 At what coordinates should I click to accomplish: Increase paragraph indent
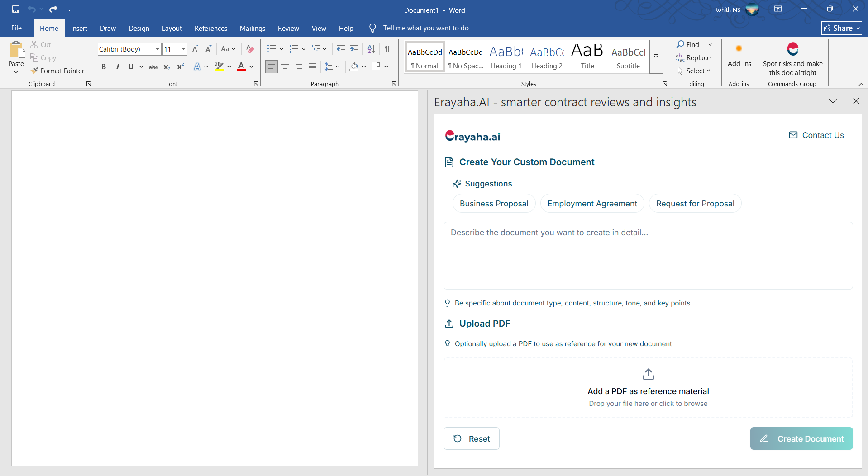[354, 49]
